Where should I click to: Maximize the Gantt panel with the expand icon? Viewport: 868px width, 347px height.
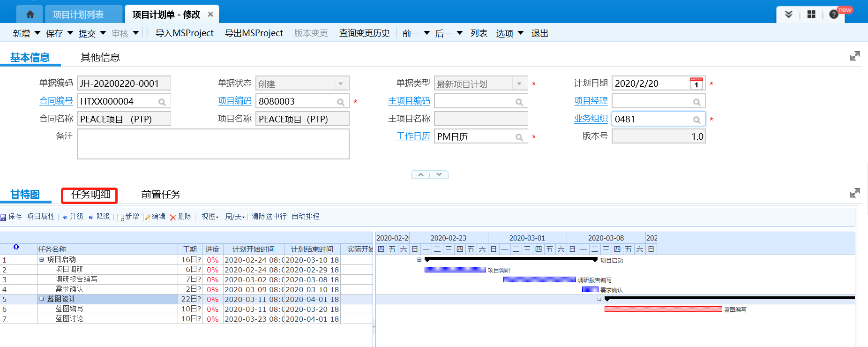click(x=855, y=193)
